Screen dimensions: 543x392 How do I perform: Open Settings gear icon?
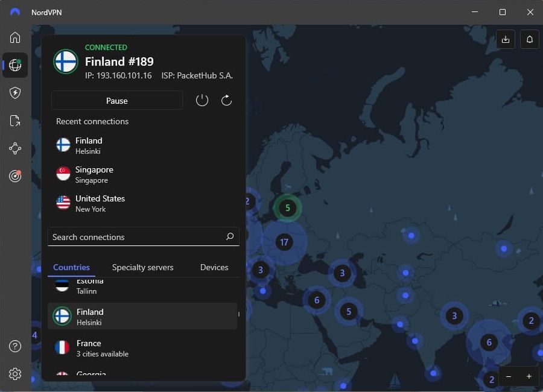(15, 374)
